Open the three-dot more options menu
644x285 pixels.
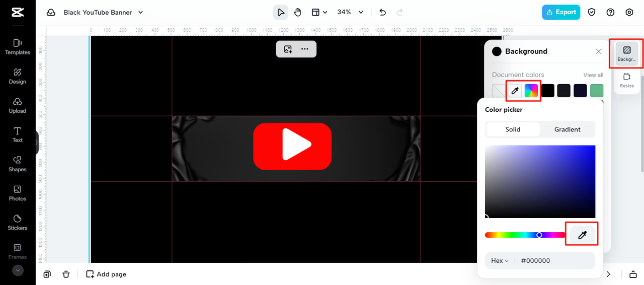[305, 49]
